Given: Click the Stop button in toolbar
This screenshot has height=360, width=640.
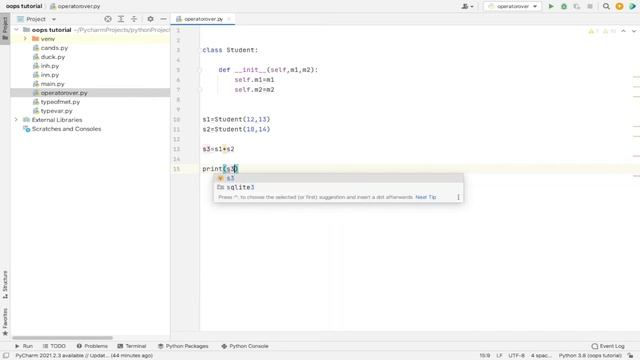Looking at the screenshot, I should click(590, 7).
